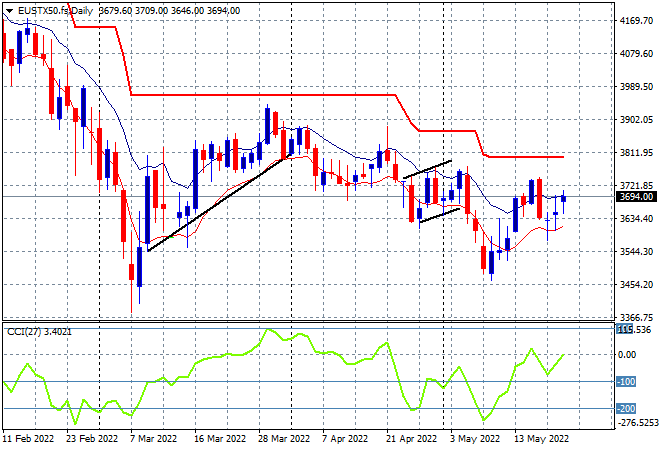Click the 7 Apr 2022 date label
Screen dimensions: 660x450
(345, 439)
